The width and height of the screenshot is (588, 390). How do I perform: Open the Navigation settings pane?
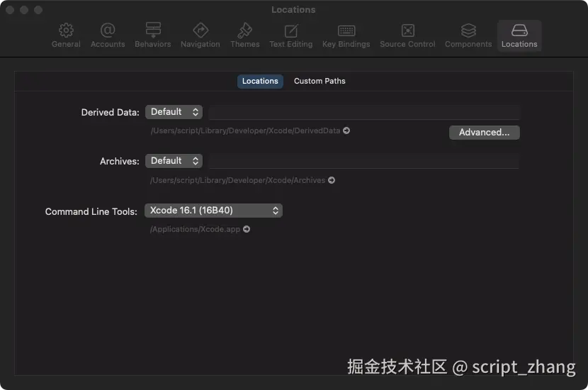point(200,35)
